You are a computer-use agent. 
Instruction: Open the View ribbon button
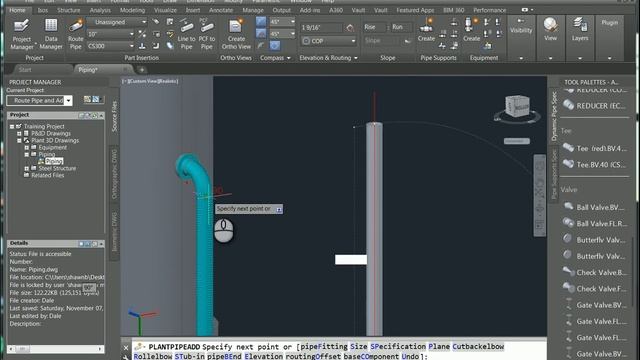click(x=550, y=29)
